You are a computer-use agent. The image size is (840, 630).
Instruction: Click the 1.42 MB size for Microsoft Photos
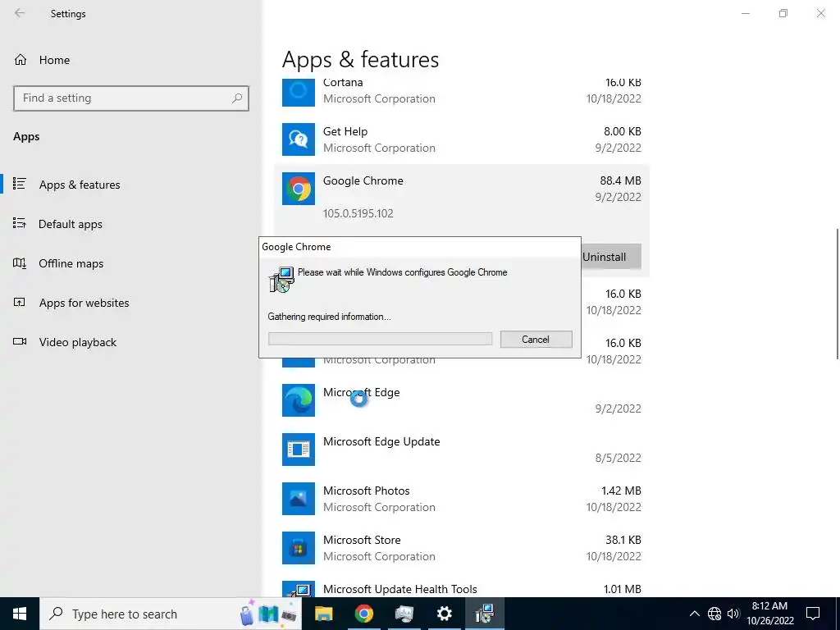622,491
